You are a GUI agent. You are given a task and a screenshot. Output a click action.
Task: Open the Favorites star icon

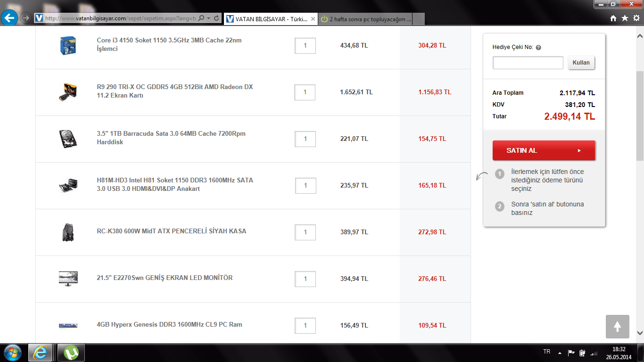click(x=625, y=18)
